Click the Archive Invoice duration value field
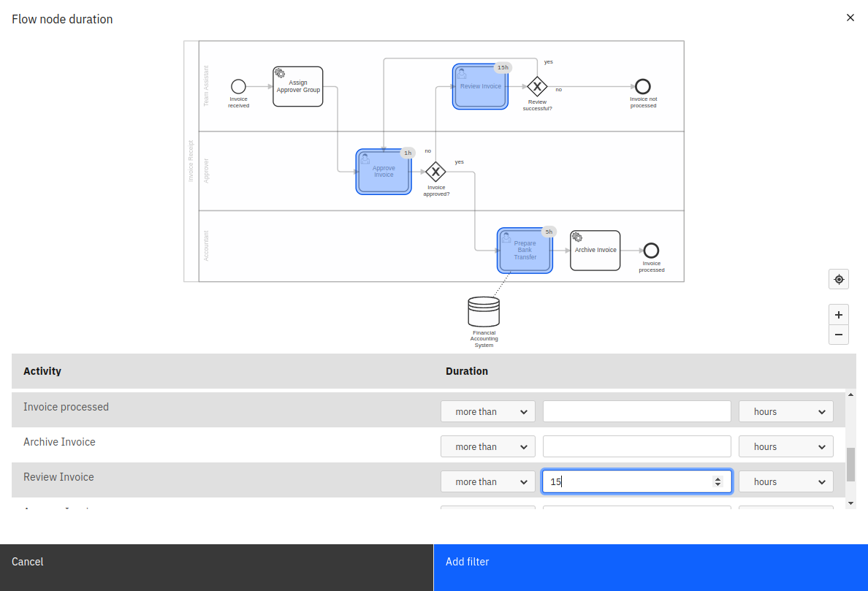 (x=636, y=446)
